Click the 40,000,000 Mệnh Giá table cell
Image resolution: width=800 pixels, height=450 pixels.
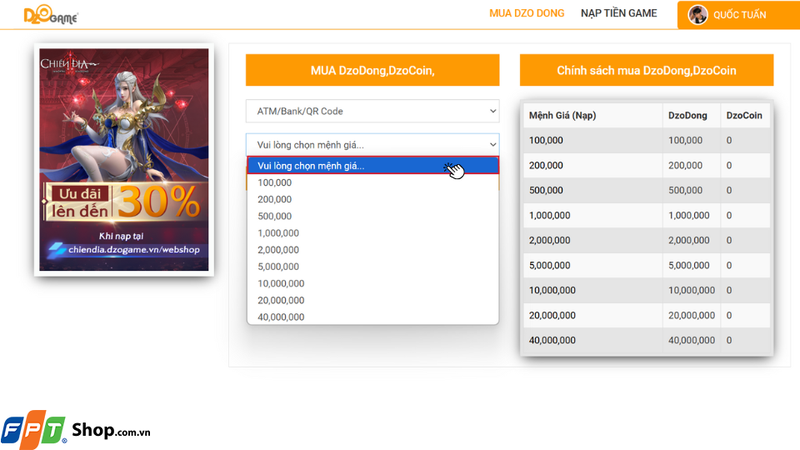[x=593, y=340]
